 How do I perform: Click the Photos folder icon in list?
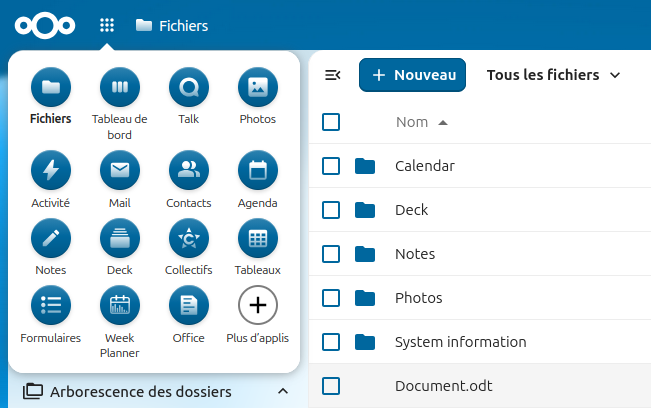(x=365, y=298)
